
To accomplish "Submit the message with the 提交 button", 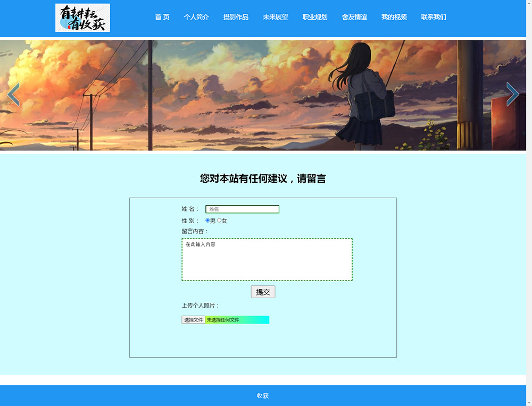I will (x=263, y=292).
